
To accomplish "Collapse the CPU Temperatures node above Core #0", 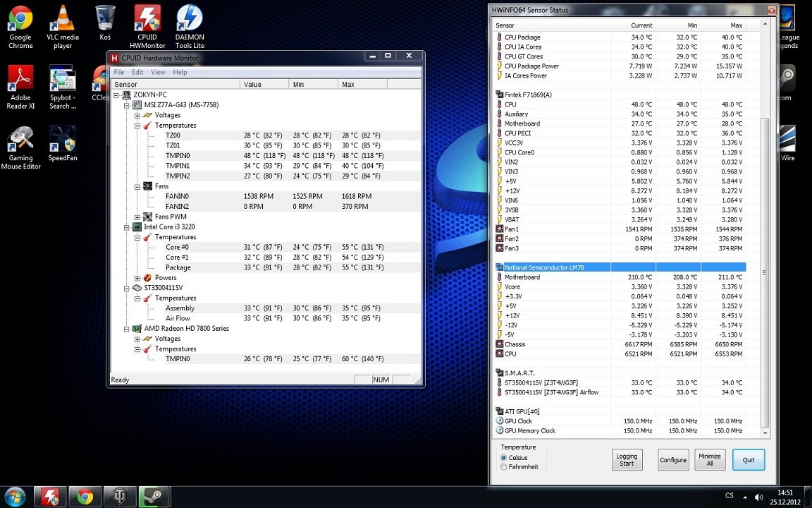I will [137, 237].
